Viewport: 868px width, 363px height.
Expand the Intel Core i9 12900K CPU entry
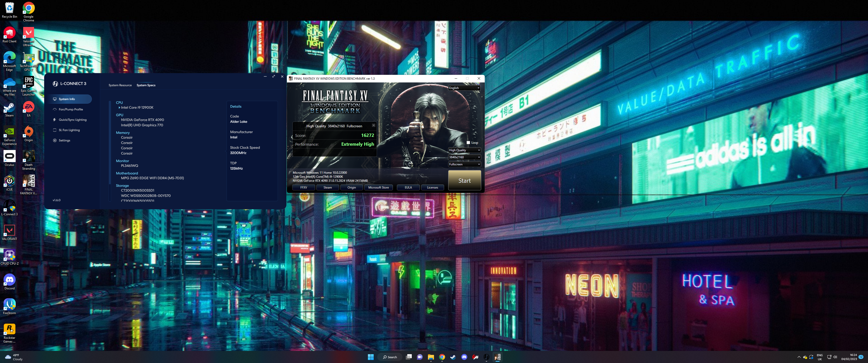click(x=119, y=108)
